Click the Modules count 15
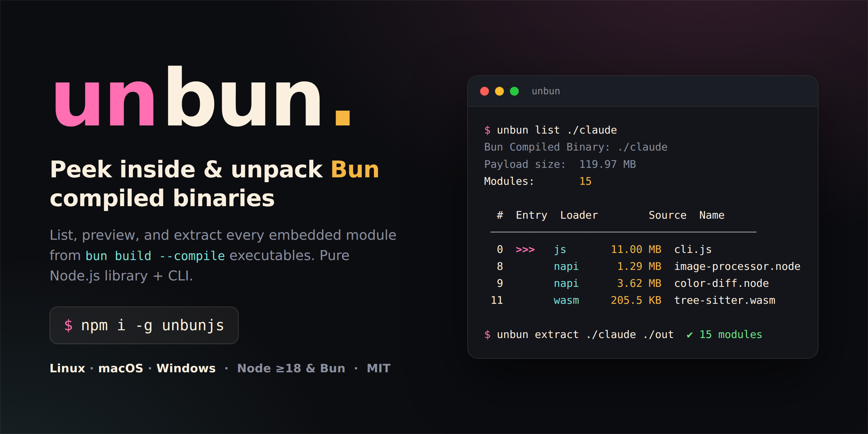This screenshot has height=434, width=868. pos(585,181)
